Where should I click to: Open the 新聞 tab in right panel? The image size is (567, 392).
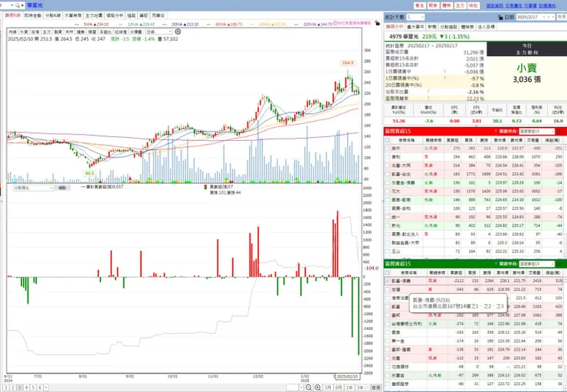click(x=432, y=27)
